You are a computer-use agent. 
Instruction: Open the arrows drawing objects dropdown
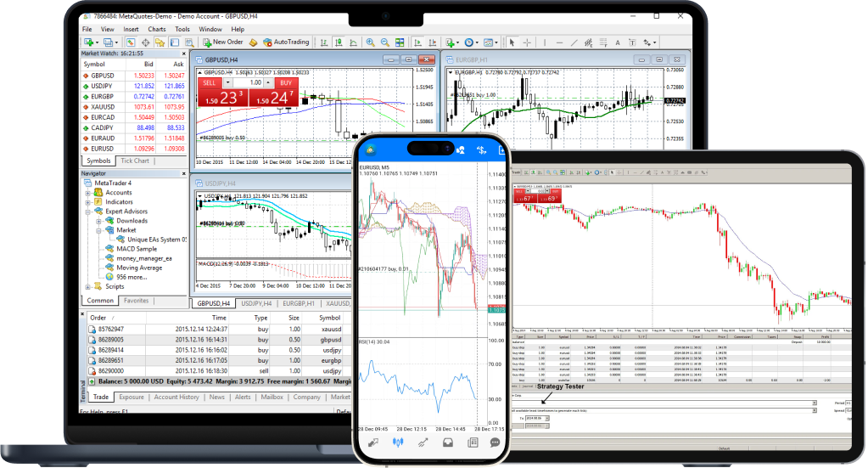pos(649,42)
